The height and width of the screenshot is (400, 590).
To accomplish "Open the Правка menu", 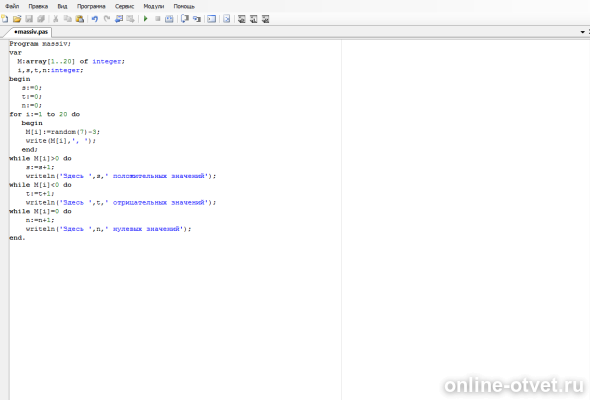I will [x=38, y=6].
